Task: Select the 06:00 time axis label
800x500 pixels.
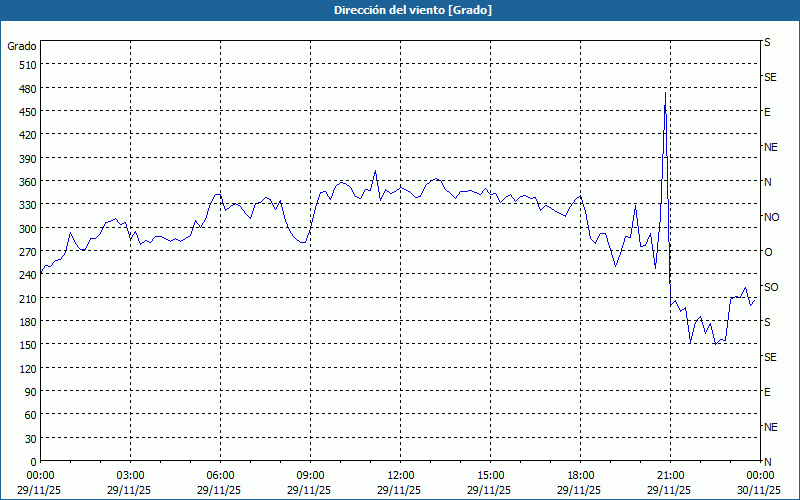Action: point(220,475)
